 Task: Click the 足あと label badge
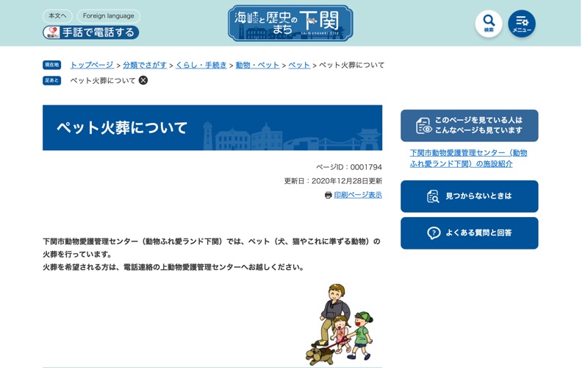click(x=51, y=80)
